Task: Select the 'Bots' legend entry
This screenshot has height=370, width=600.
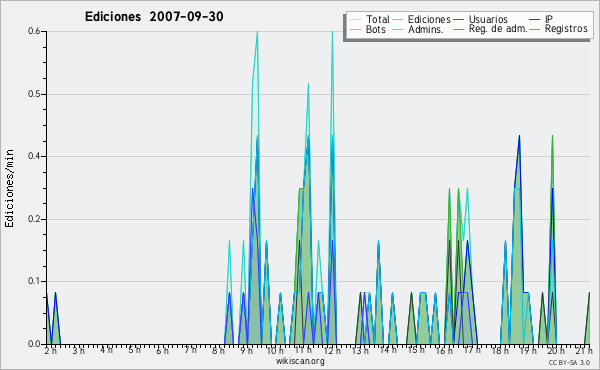Action: (375, 29)
